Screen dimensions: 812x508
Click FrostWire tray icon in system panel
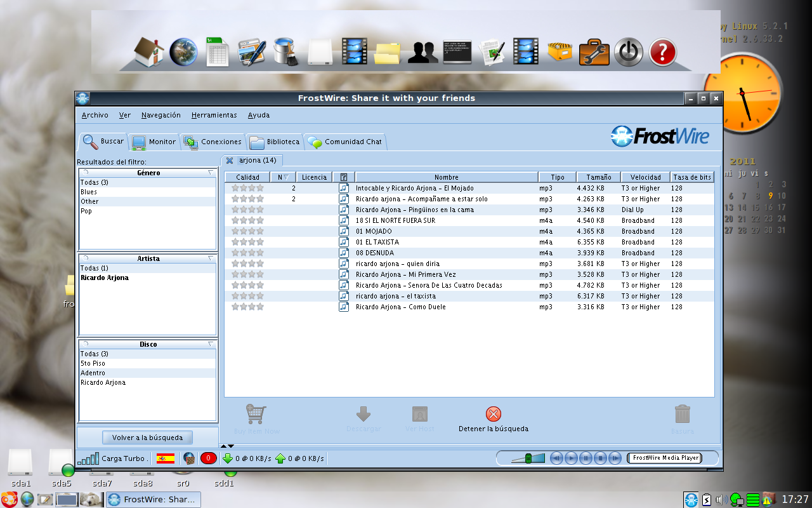[691, 499]
